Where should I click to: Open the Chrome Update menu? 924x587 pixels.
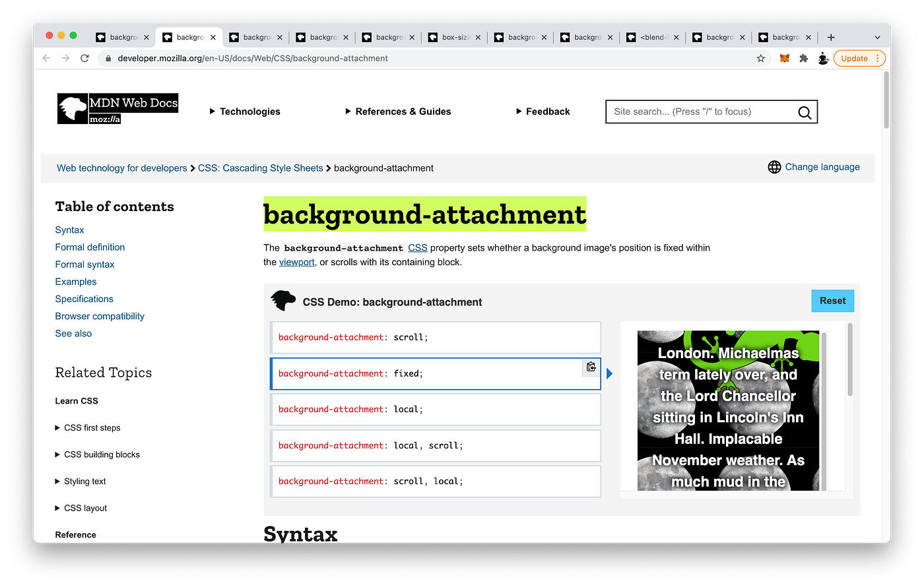coord(859,58)
